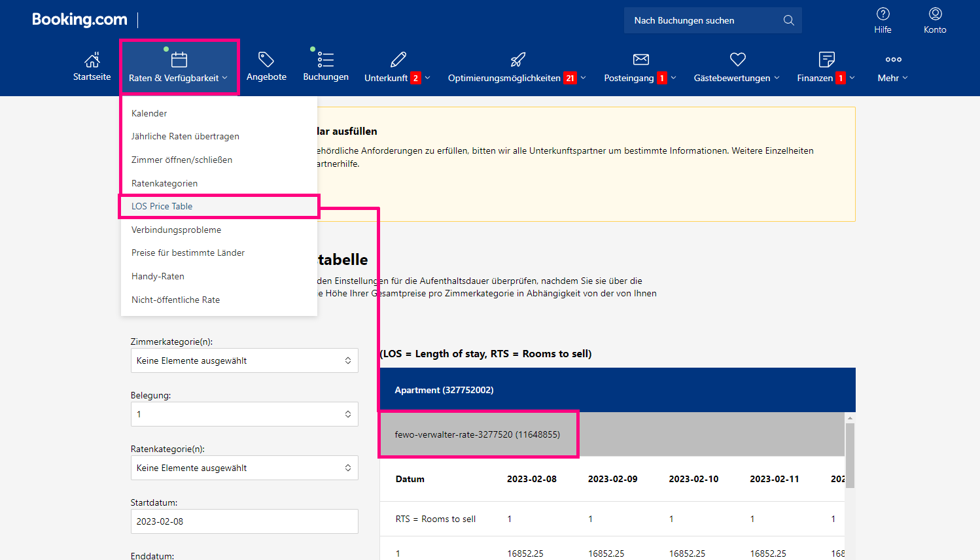Click the Startdatum date field
This screenshot has height=560, width=980.
point(245,521)
